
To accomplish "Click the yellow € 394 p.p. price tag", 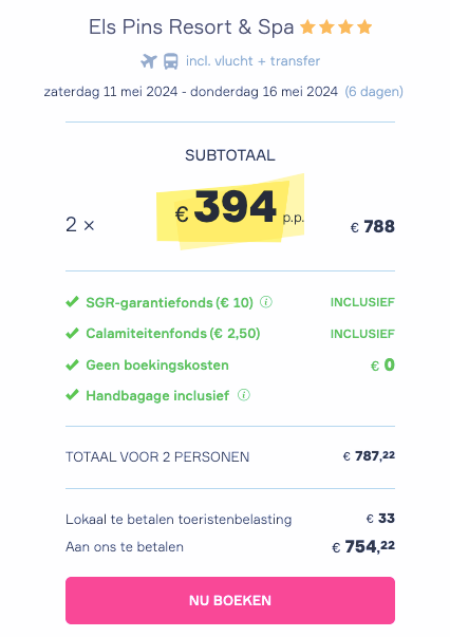I will click(230, 211).
